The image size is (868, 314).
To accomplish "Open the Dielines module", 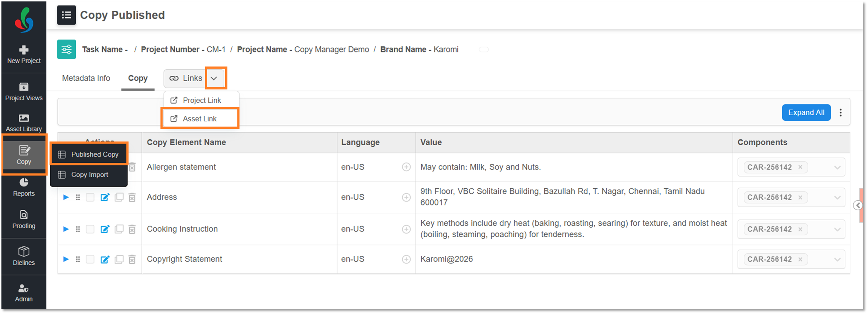I will coord(24,256).
